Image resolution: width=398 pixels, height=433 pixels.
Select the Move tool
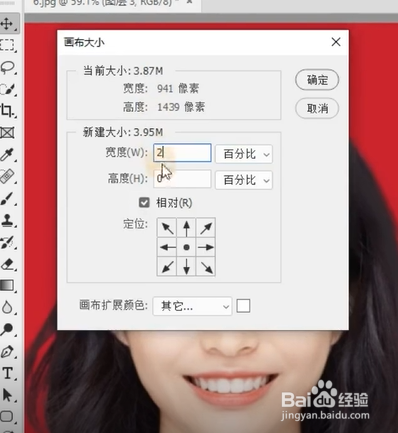tap(7, 24)
